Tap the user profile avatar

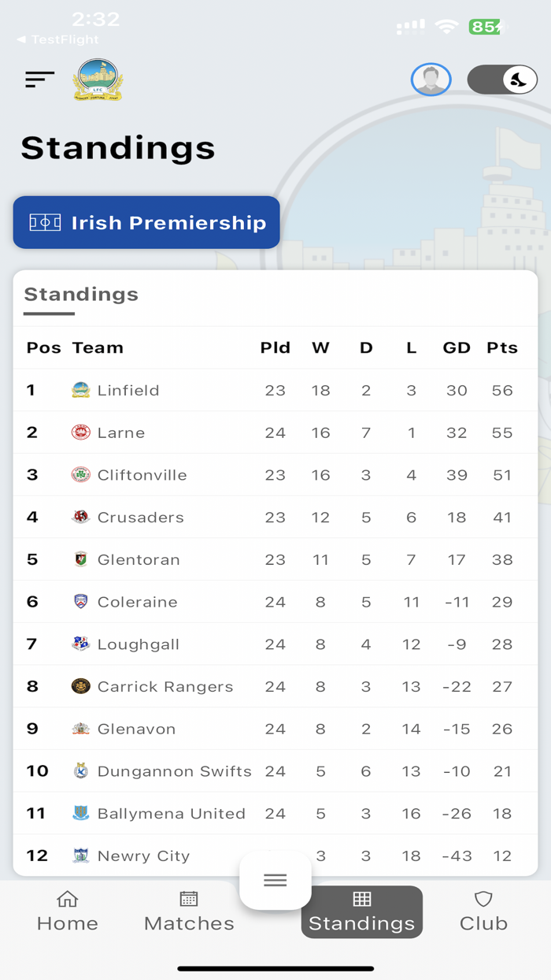point(431,79)
